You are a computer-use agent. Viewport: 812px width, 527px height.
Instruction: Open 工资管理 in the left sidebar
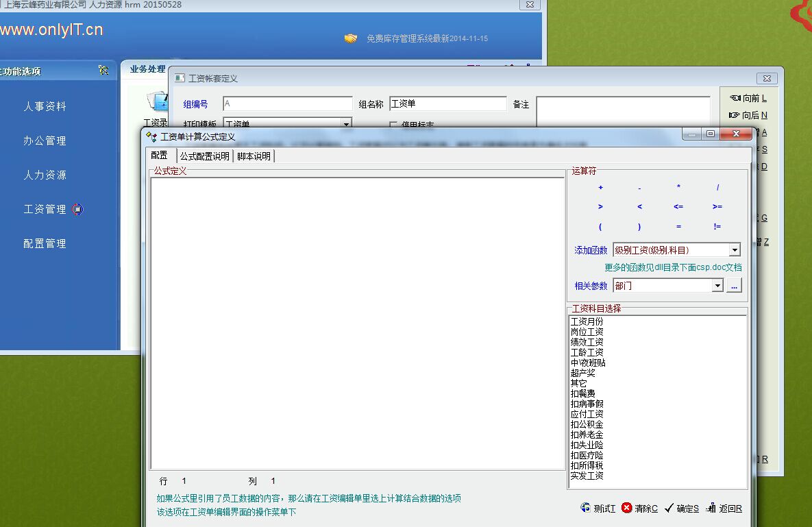pyautogui.click(x=45, y=209)
